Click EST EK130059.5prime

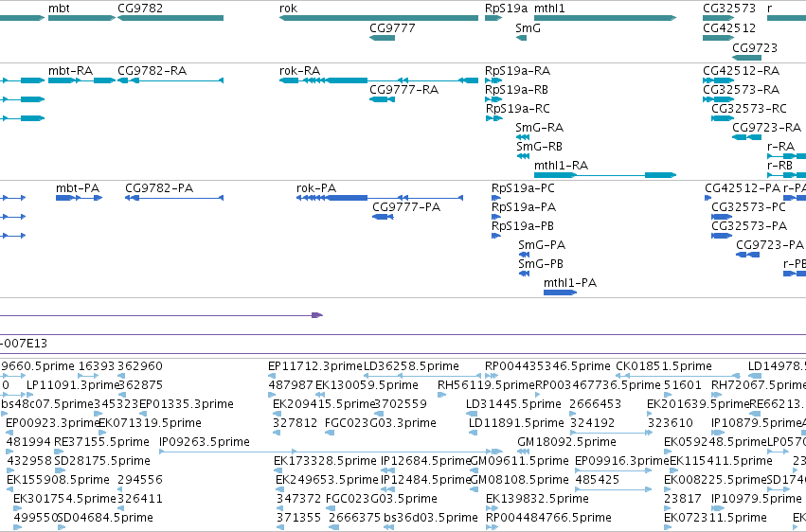coord(367,385)
